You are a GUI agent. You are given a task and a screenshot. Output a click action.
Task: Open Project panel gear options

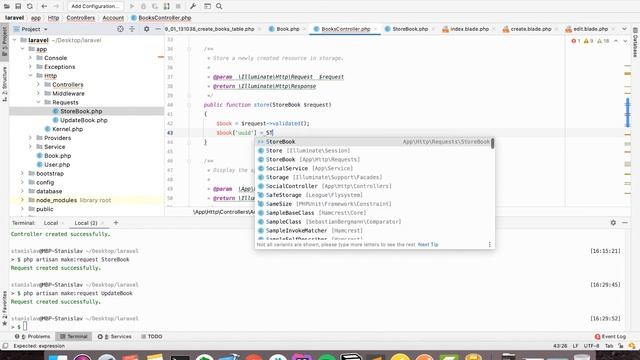click(147, 29)
